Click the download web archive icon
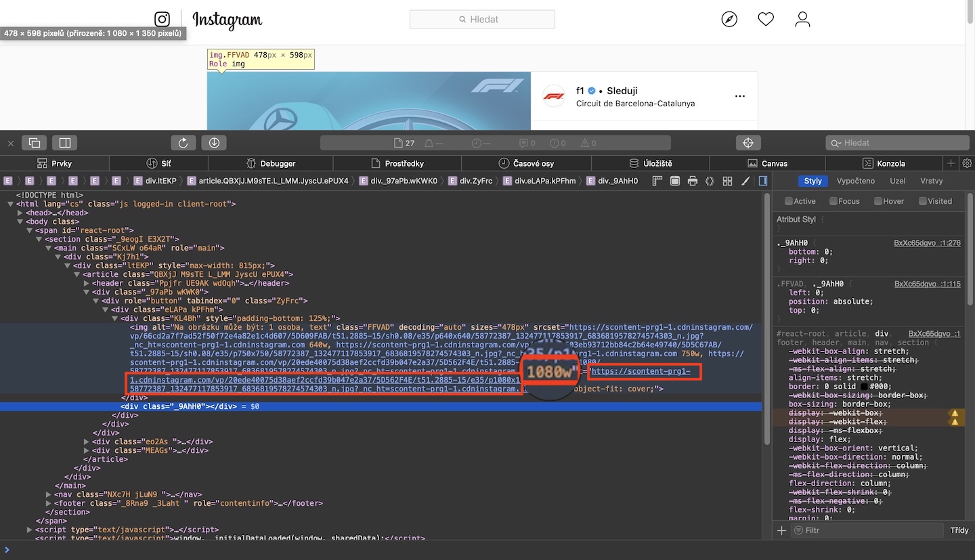This screenshot has width=975, height=560. [x=214, y=143]
